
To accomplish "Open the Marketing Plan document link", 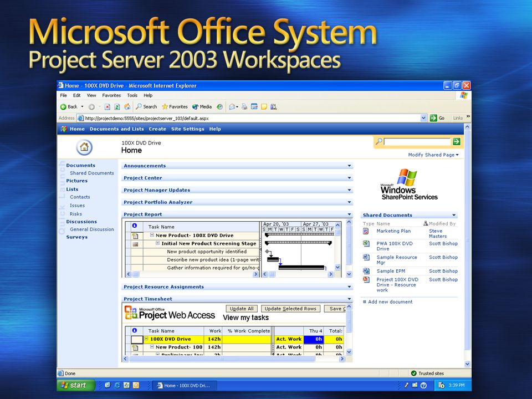I will click(x=393, y=231).
